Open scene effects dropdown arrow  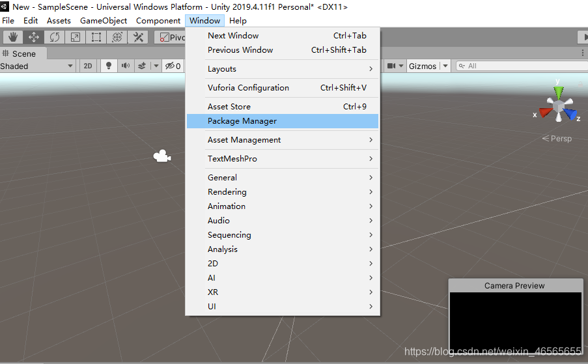point(156,66)
